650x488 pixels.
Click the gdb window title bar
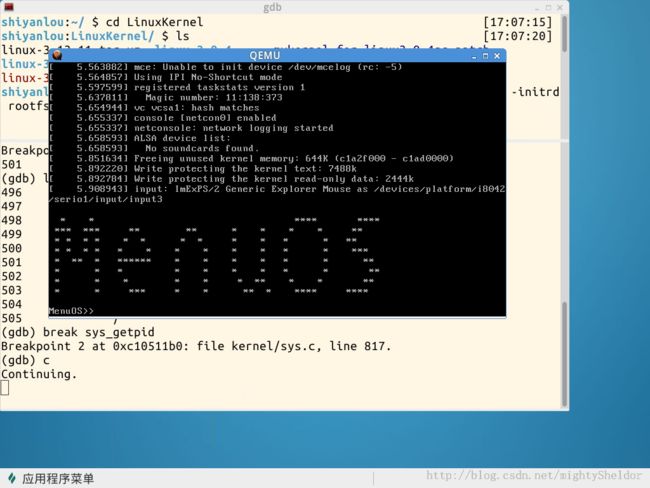coord(272,7)
